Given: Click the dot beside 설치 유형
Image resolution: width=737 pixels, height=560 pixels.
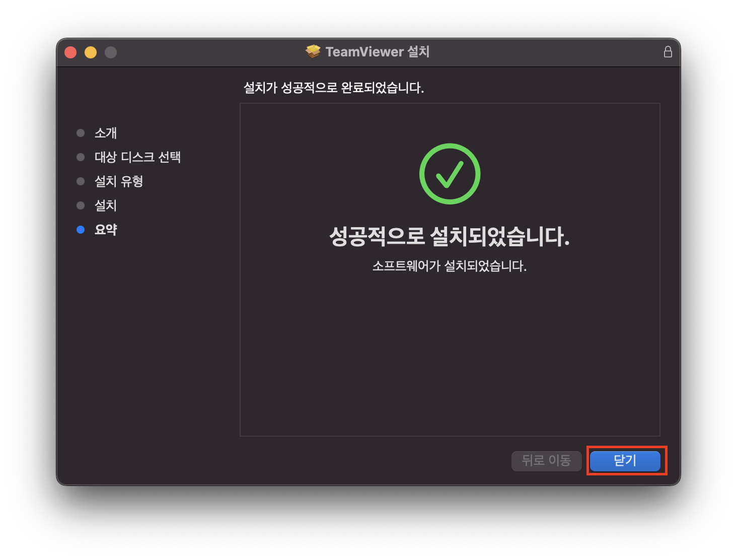Looking at the screenshot, I should [x=81, y=181].
